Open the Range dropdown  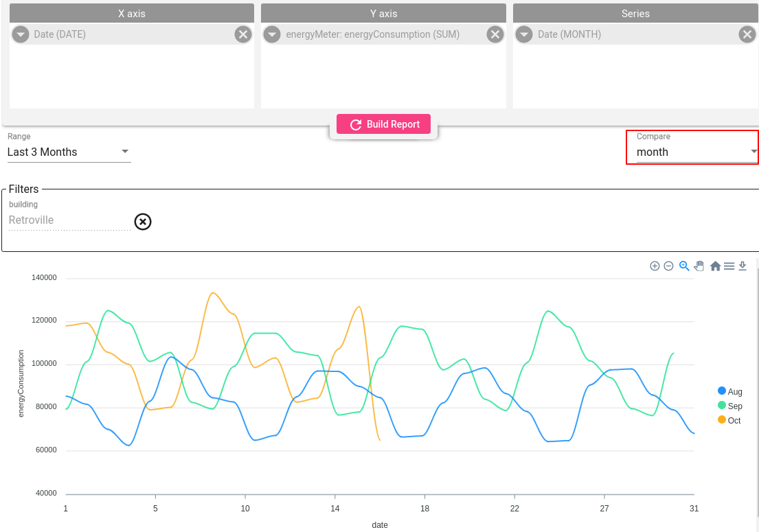[69, 152]
